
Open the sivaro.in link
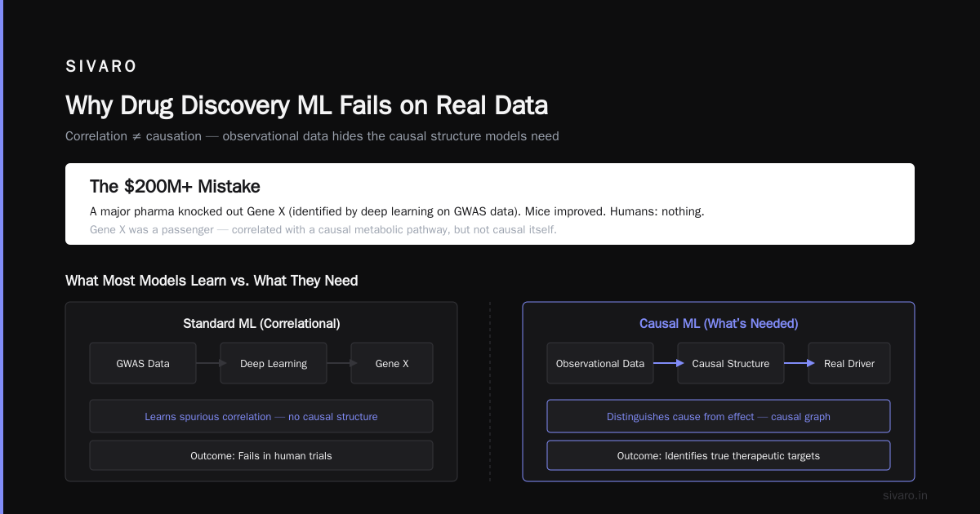click(x=906, y=495)
